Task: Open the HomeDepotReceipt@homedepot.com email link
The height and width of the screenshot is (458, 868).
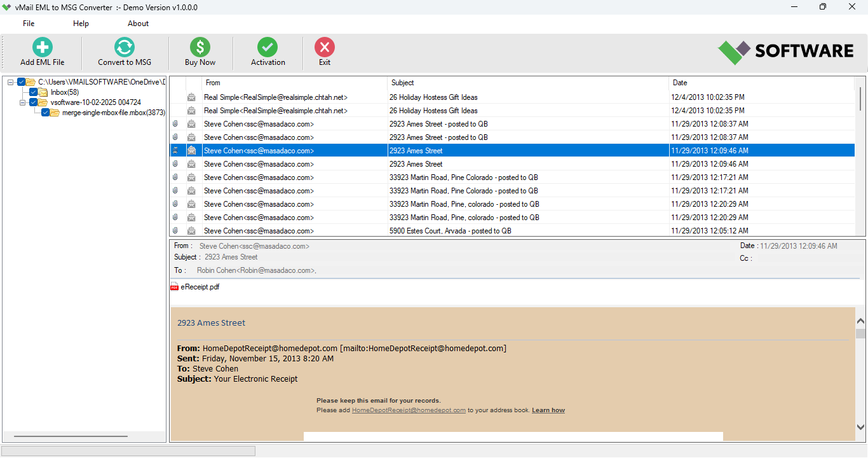Action: [409, 410]
